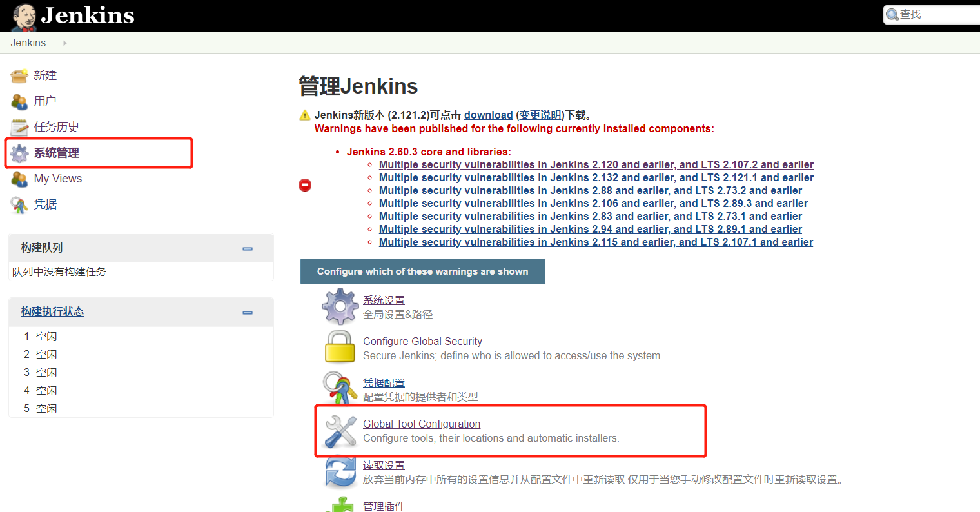Screen dimensions: 980x512
Task: Open the Jenkins breadcrumb dropdown arrow
Action: (64, 43)
